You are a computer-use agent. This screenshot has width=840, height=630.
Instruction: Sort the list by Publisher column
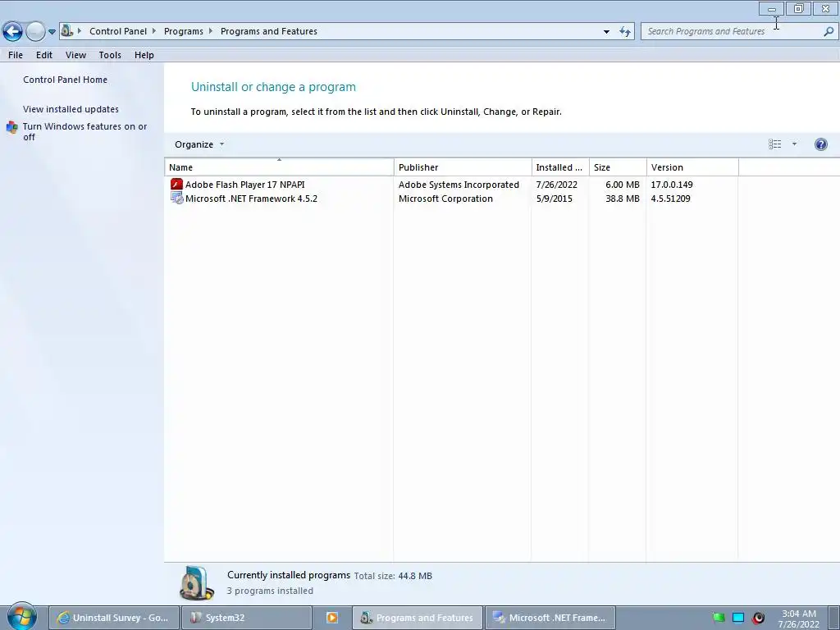point(463,167)
